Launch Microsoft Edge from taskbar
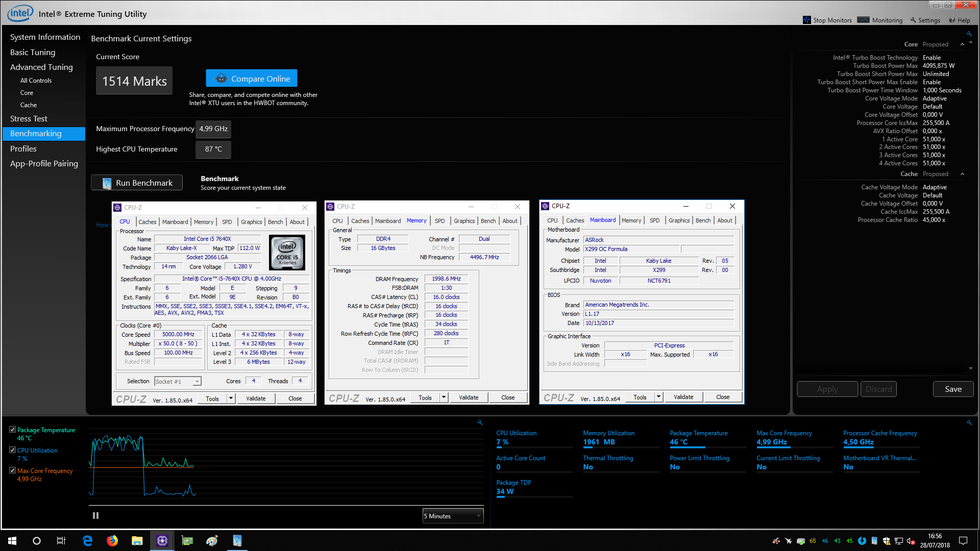Image resolution: width=980 pixels, height=551 pixels. click(x=87, y=541)
